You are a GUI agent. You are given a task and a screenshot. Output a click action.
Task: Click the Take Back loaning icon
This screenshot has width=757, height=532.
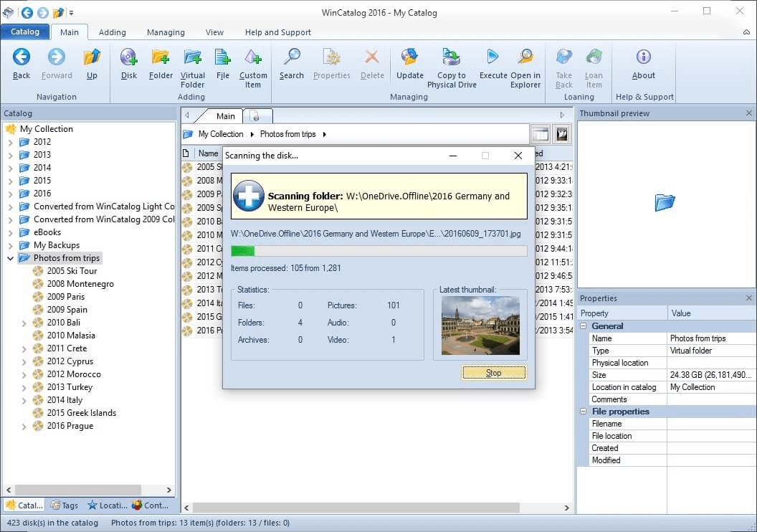pyautogui.click(x=564, y=57)
